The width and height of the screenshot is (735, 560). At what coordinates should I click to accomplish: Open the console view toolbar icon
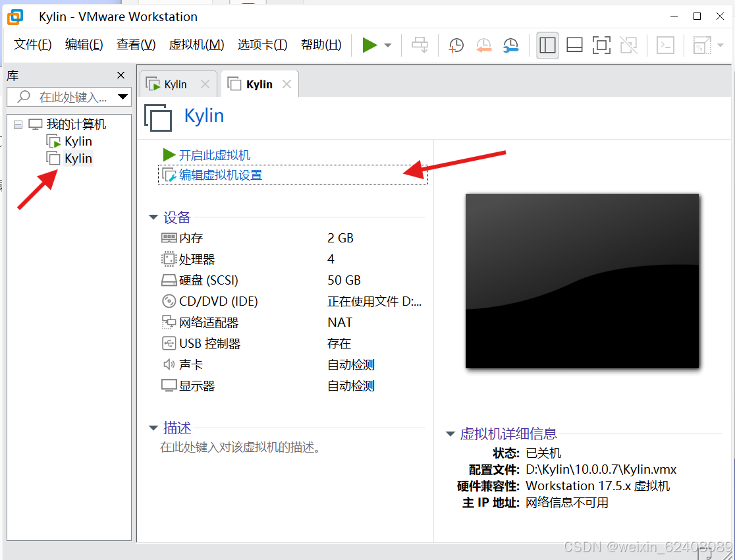[x=665, y=45]
